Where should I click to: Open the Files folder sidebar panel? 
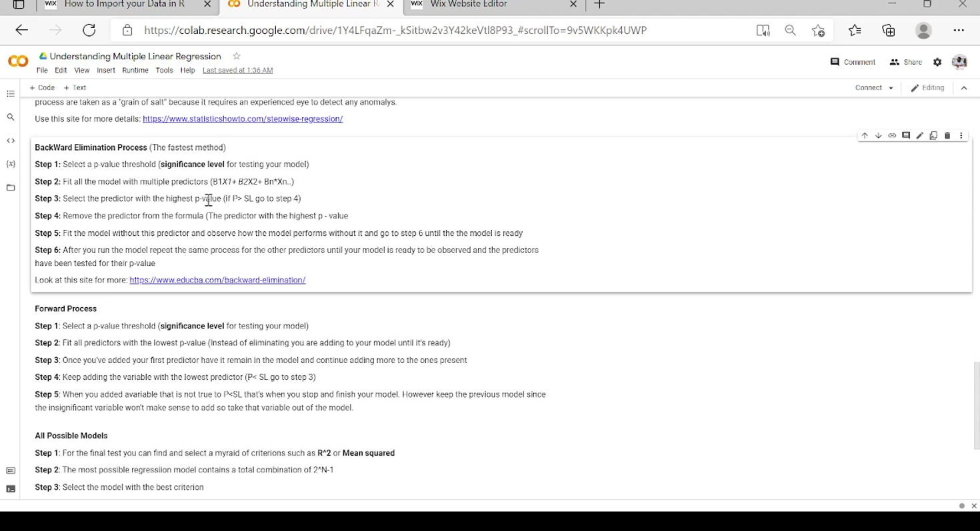point(11,188)
